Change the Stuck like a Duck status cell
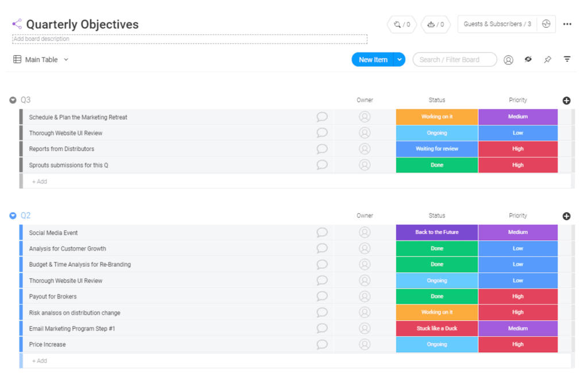The height and width of the screenshot is (380, 588). coord(437,328)
